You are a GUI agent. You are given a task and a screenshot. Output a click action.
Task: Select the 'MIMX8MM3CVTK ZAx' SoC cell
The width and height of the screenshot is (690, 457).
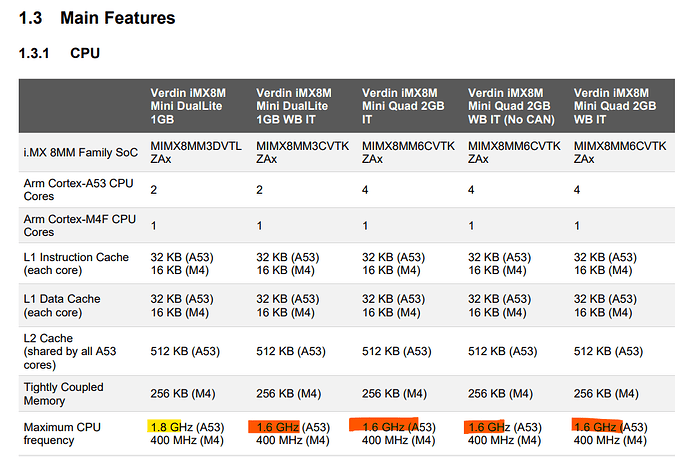pos(302,152)
